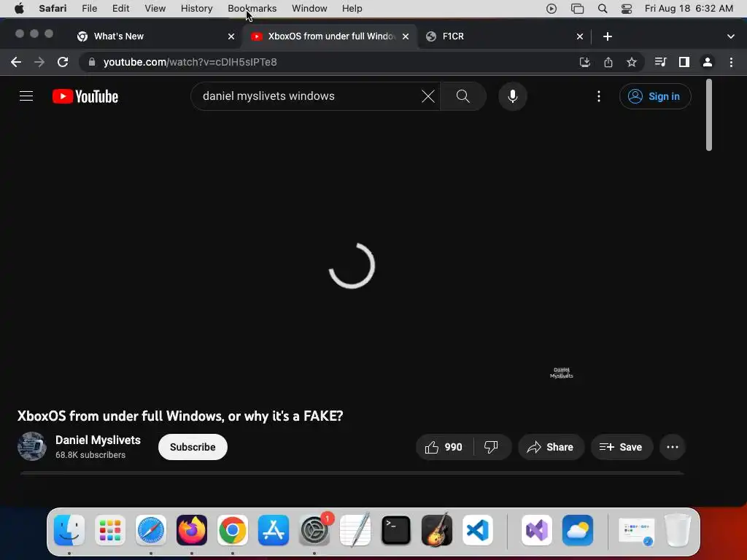Screen dimensions: 747x560
Task: Click the page vertical scrollbar
Action: [x=709, y=115]
